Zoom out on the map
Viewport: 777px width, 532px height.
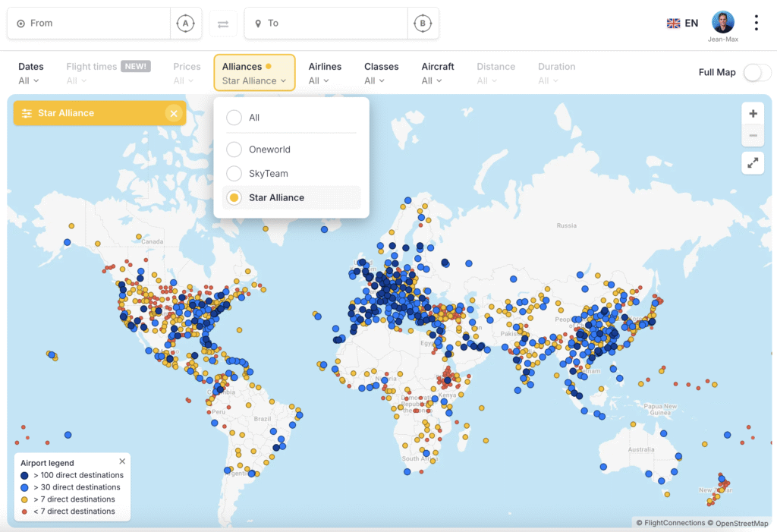tap(753, 136)
